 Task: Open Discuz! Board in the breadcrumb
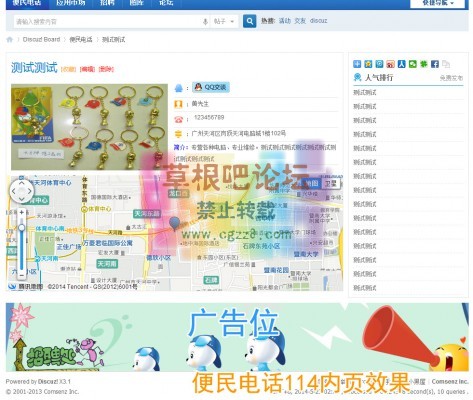coord(41,39)
